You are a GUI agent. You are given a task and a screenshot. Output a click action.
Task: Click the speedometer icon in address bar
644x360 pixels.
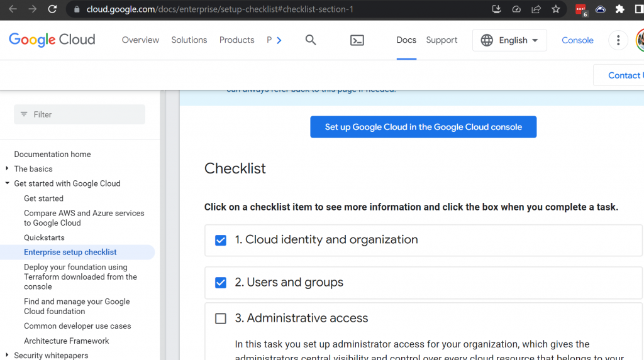(516, 9)
